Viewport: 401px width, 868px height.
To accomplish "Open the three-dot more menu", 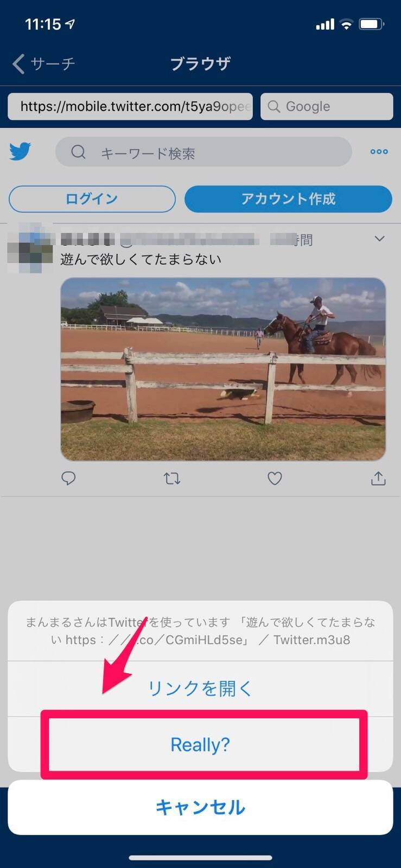I will tap(379, 152).
